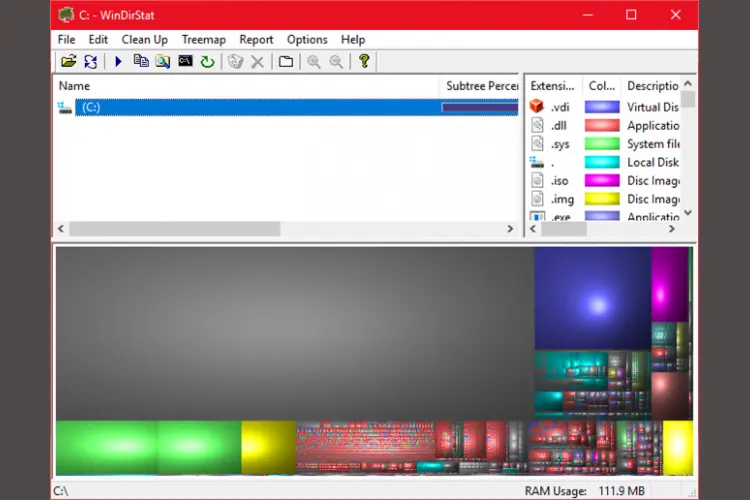Screen dimensions: 750x500
Task: Click the Select Parent folder icon
Action: pyautogui.click(x=286, y=61)
